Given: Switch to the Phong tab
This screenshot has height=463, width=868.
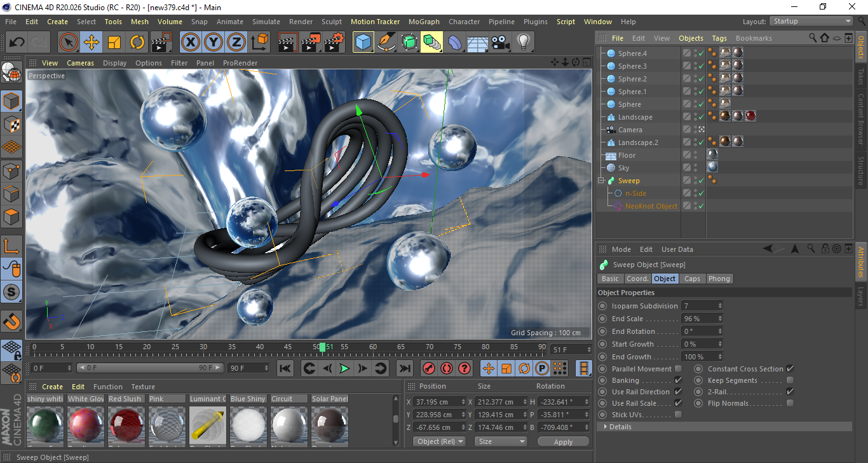Looking at the screenshot, I should pos(719,279).
